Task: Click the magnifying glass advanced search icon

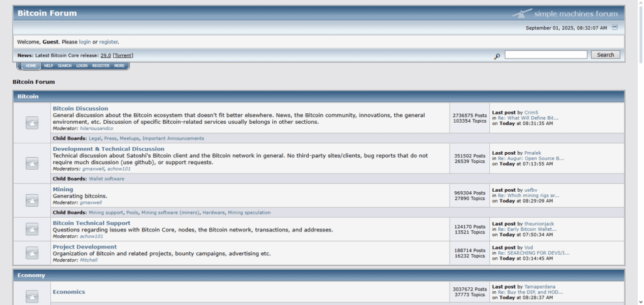Action: 497,56
